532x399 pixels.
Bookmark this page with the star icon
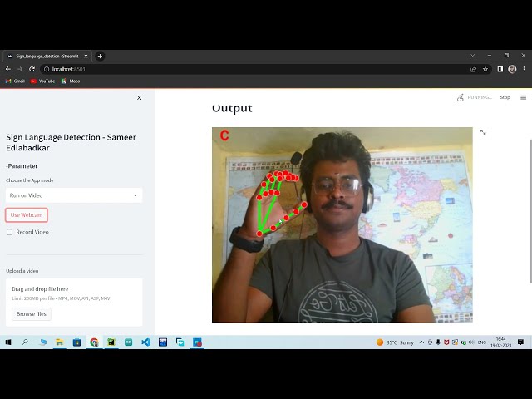[x=485, y=69]
